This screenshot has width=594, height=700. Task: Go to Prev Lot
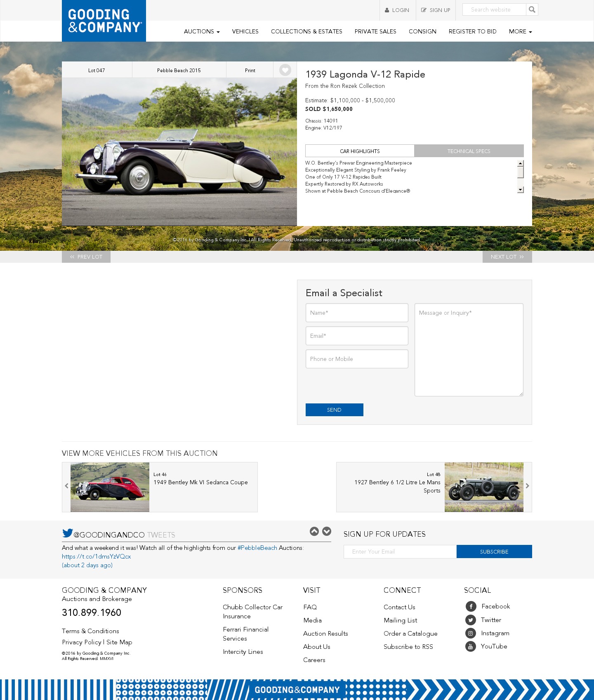(x=86, y=257)
